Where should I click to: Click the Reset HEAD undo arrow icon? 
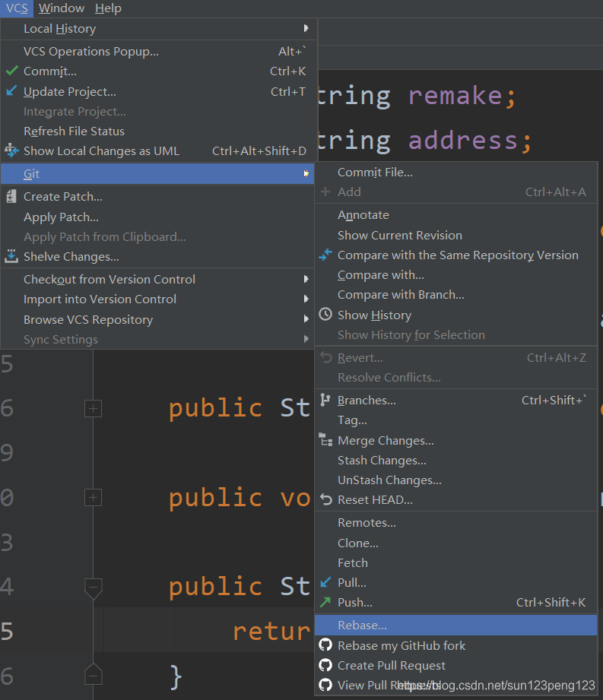click(x=326, y=499)
